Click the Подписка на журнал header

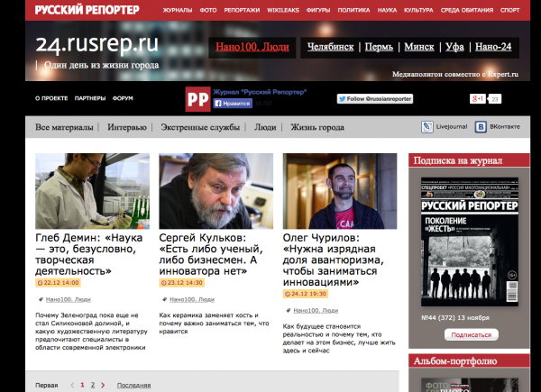tap(469, 160)
